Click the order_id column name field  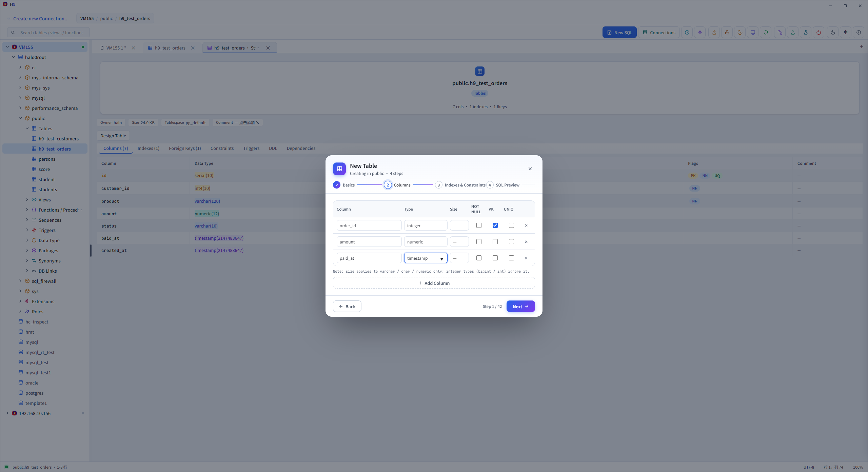(369, 225)
